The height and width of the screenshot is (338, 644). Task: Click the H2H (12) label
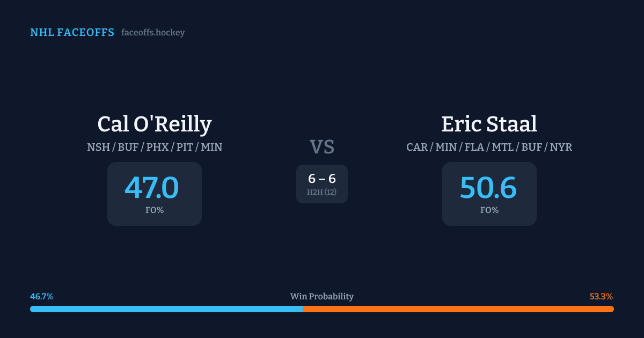point(322,192)
